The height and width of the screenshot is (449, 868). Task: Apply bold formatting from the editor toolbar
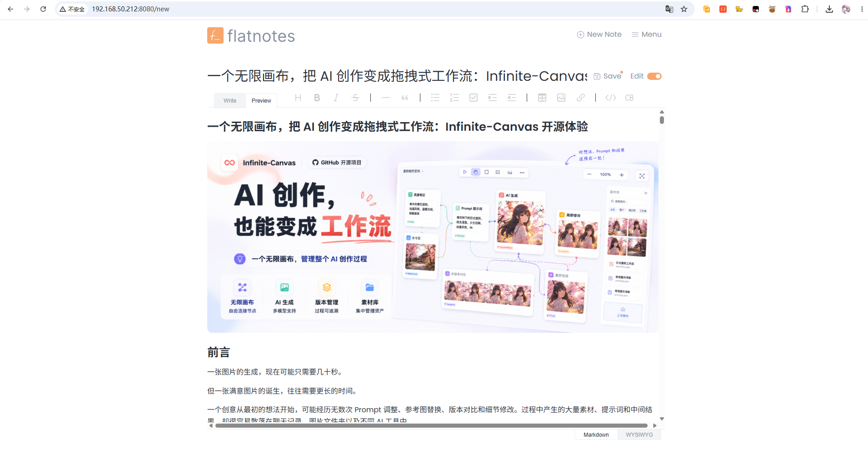pyautogui.click(x=317, y=98)
